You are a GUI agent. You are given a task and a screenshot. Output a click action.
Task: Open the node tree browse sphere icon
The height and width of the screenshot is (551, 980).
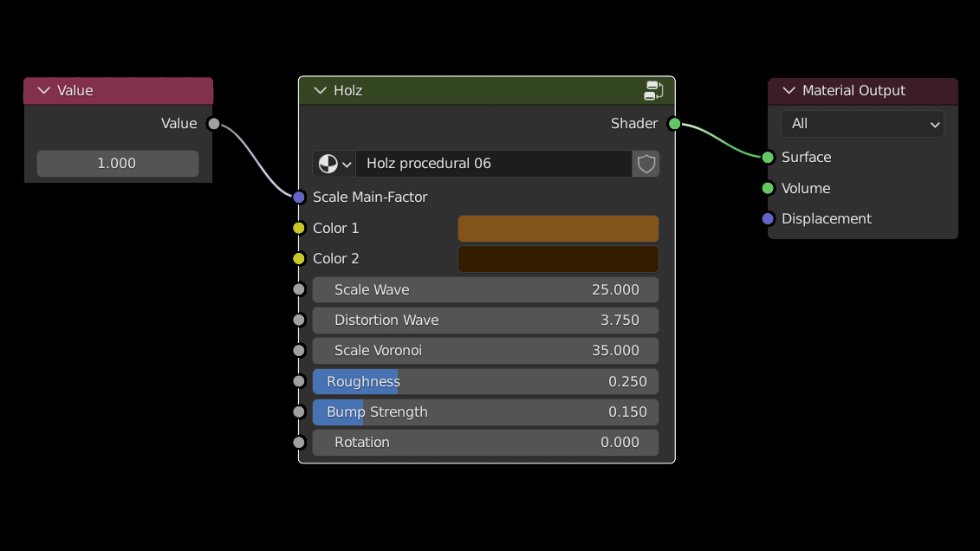[334, 164]
